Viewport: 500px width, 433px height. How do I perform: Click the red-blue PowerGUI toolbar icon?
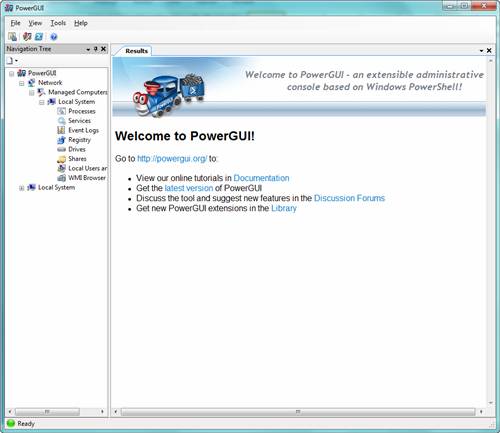pyautogui.click(x=27, y=37)
